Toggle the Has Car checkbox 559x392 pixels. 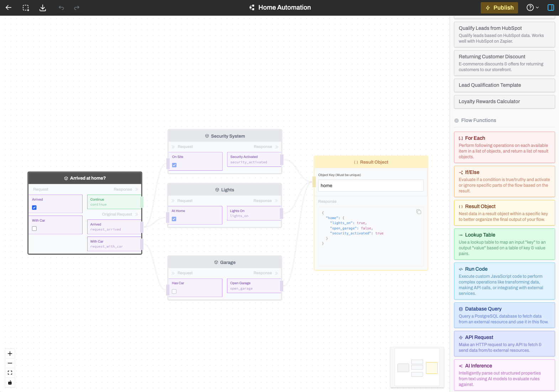click(x=174, y=291)
